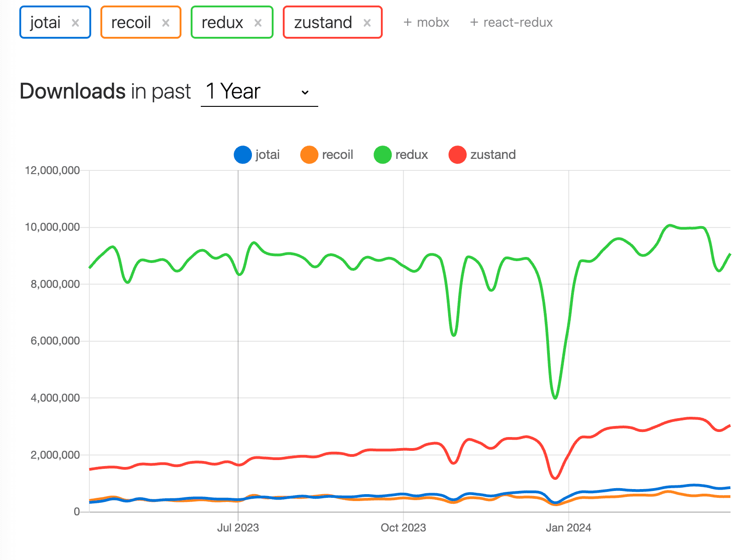Remove jotai tag with its x icon

point(76,23)
